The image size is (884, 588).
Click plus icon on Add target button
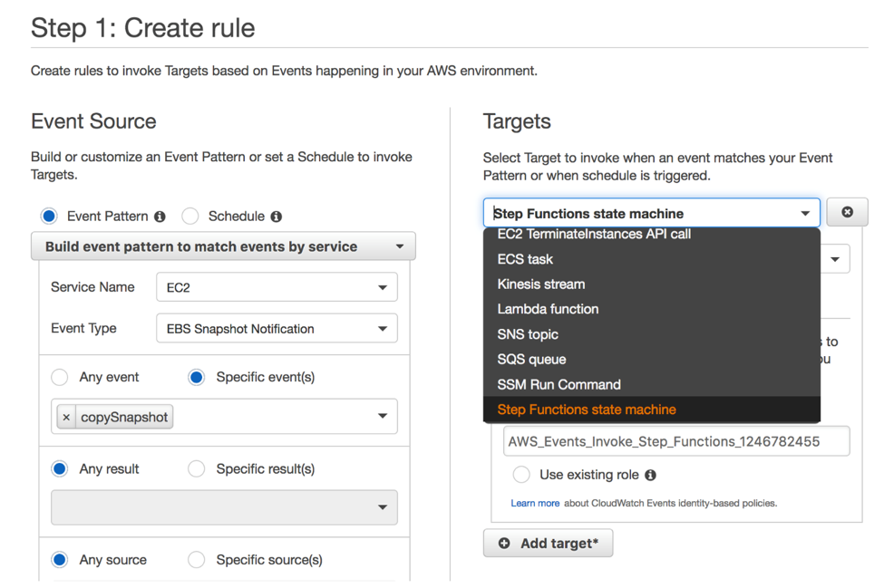(504, 544)
